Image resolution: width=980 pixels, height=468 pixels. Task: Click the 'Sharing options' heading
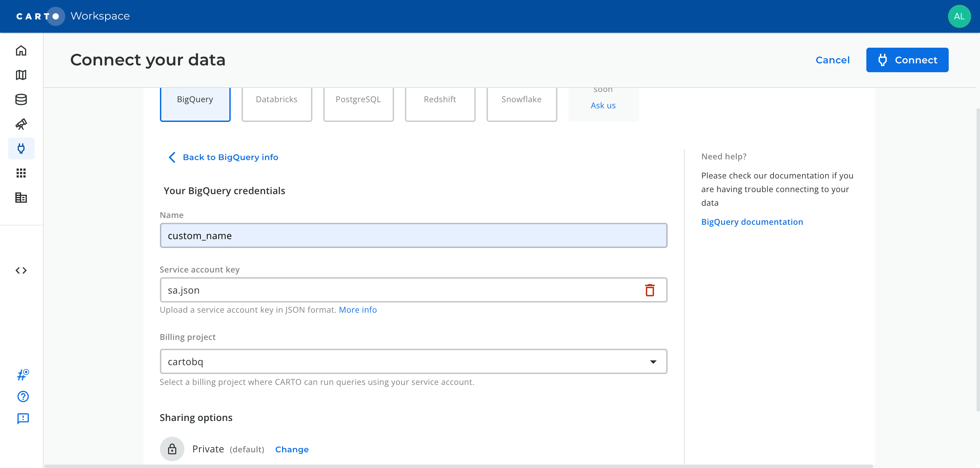click(196, 418)
